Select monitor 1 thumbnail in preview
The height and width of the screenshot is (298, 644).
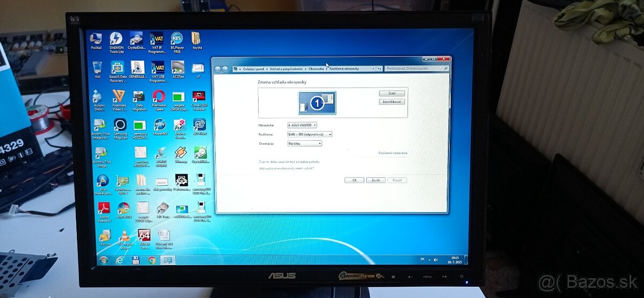(x=317, y=103)
